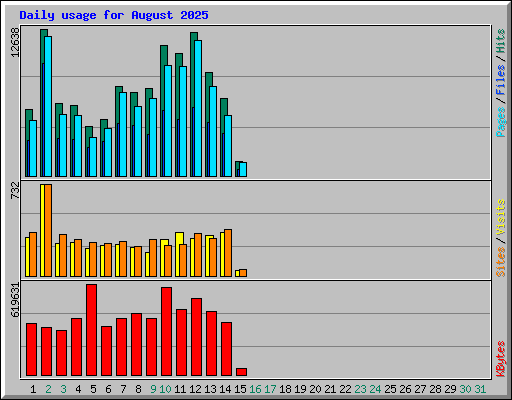Click day 11 on the date axis
Screen dimensions: 512x400
click(x=180, y=389)
